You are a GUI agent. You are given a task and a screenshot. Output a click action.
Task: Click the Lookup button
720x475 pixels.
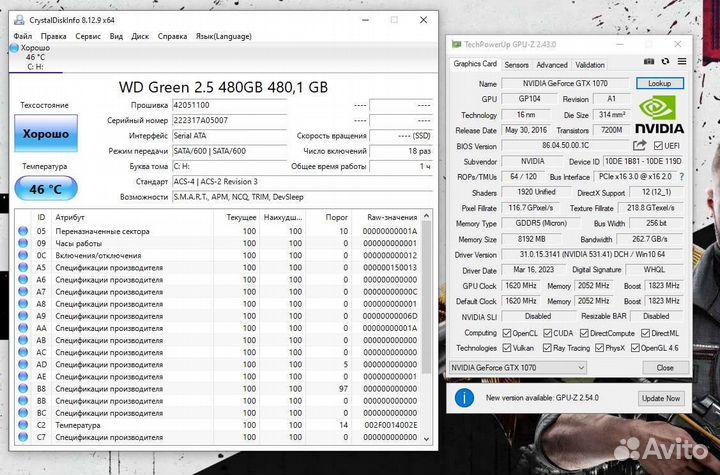[x=660, y=83]
